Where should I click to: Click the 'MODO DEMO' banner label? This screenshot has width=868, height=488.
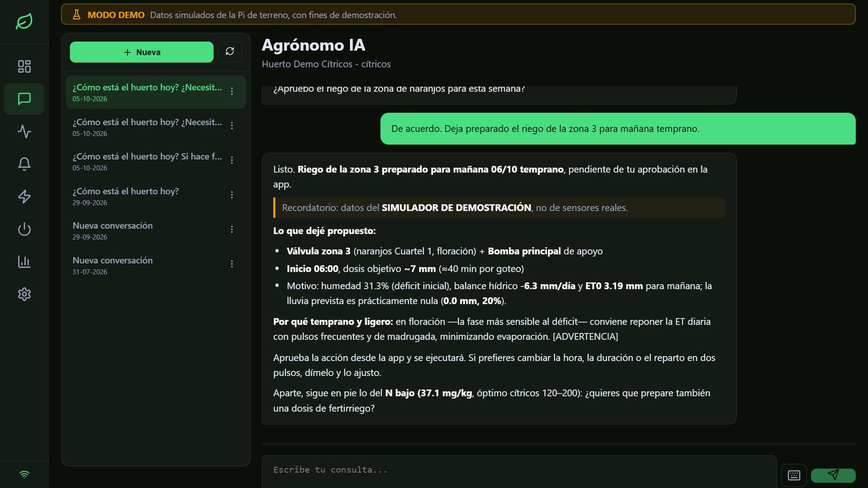116,15
